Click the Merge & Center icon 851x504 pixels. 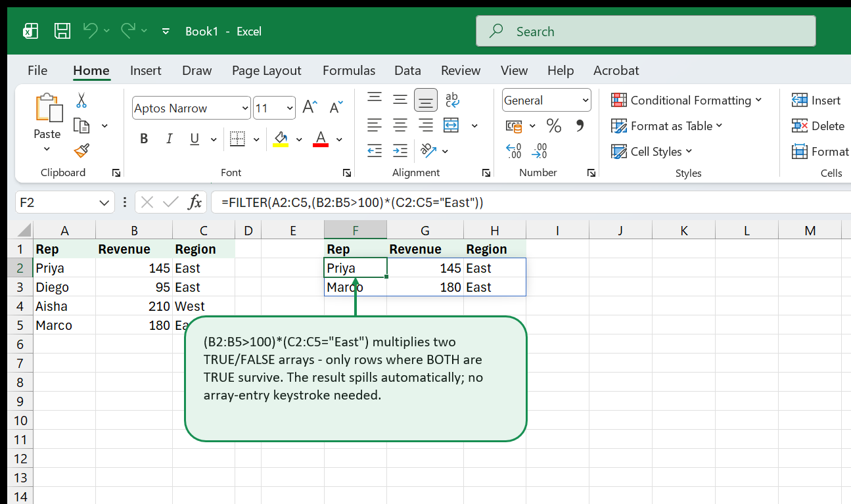(x=451, y=125)
